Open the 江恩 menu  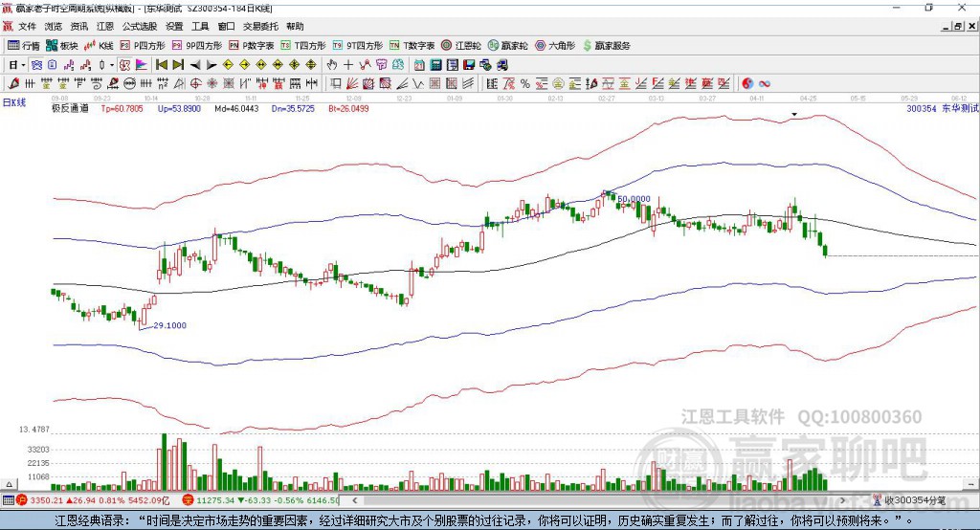click(x=105, y=26)
